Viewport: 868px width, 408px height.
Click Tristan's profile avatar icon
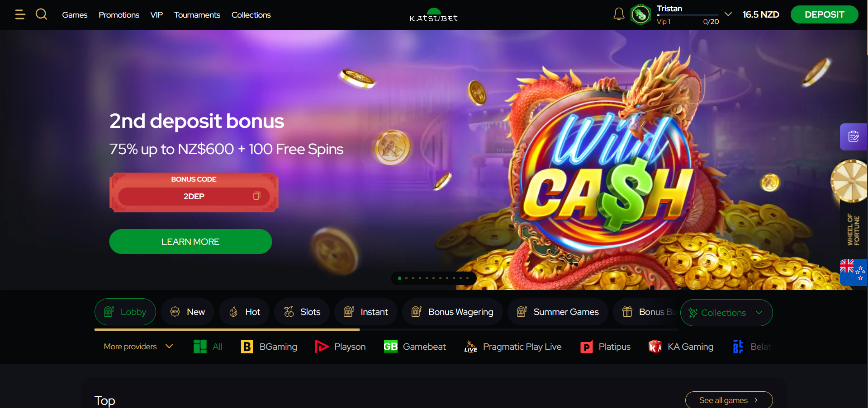[x=640, y=14]
